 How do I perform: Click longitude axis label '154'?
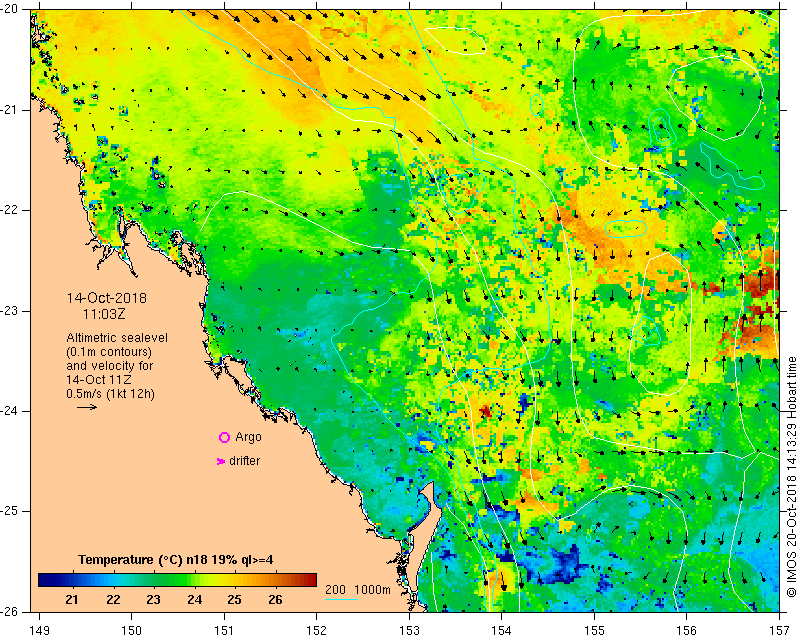(502, 631)
